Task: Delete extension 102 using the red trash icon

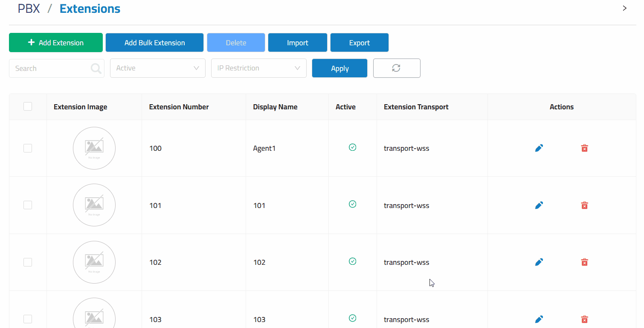Action: coord(584,262)
